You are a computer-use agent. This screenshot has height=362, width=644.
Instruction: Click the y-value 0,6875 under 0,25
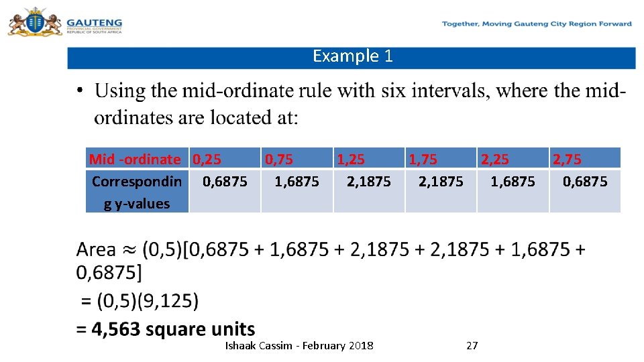click(x=225, y=191)
